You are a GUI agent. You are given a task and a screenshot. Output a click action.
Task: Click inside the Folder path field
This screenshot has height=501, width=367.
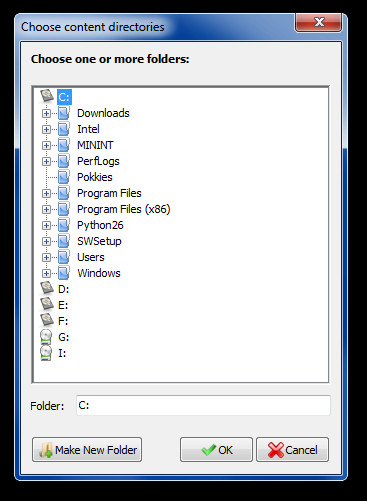(203, 405)
